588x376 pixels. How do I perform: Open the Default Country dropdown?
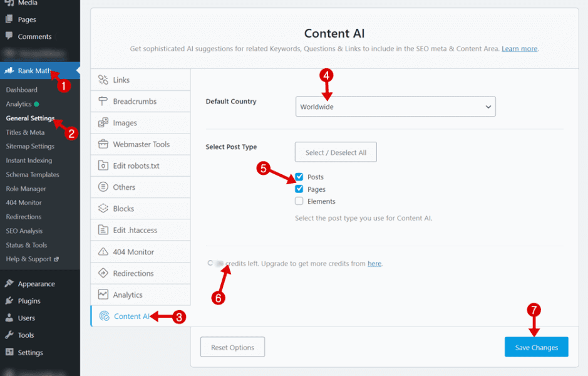(x=395, y=107)
